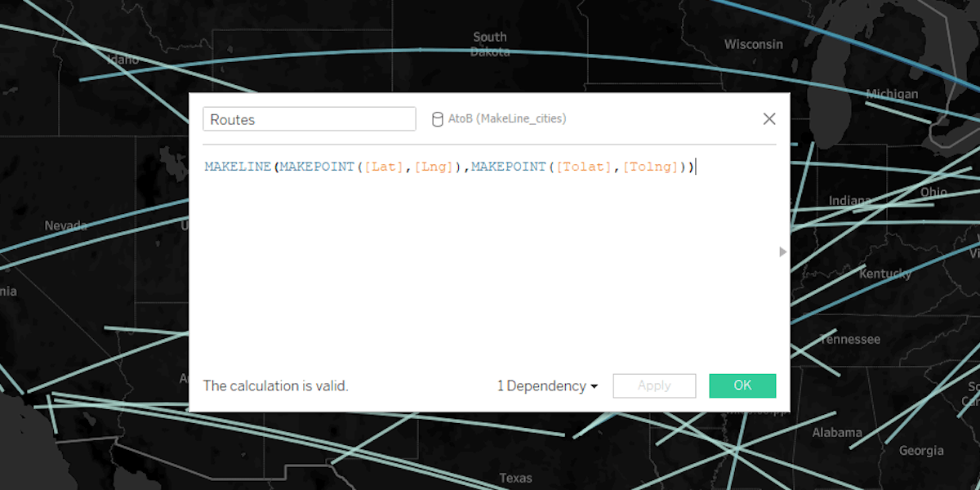Viewport: 980px width, 490px height.
Task: Expand the function reference panel arrow
Action: (x=782, y=252)
